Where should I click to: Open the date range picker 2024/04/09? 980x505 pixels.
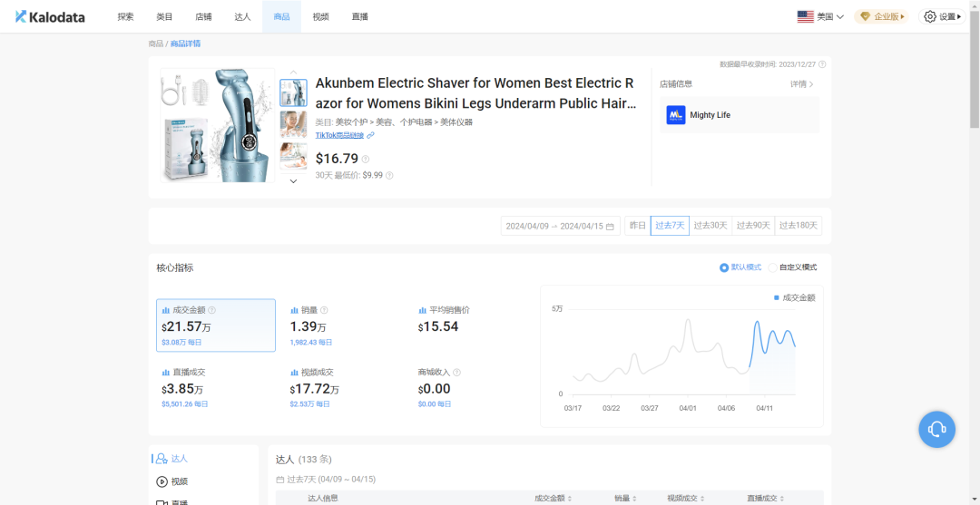(561, 226)
